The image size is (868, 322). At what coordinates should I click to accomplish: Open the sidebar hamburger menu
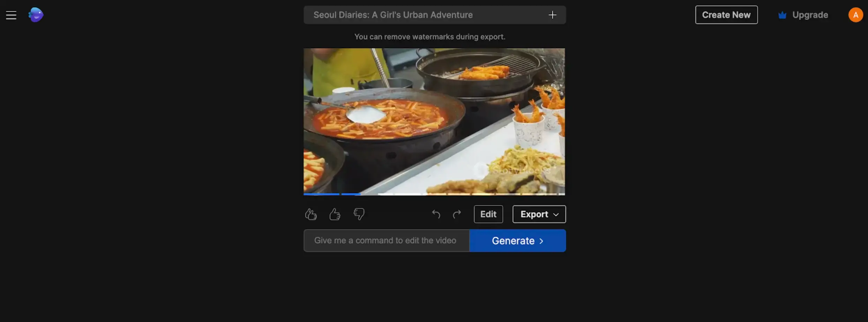coord(11,15)
